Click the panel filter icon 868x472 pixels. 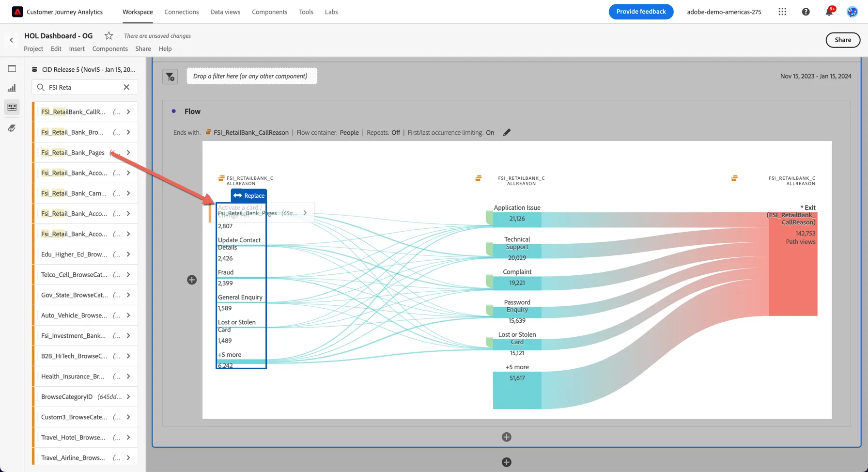tap(170, 77)
